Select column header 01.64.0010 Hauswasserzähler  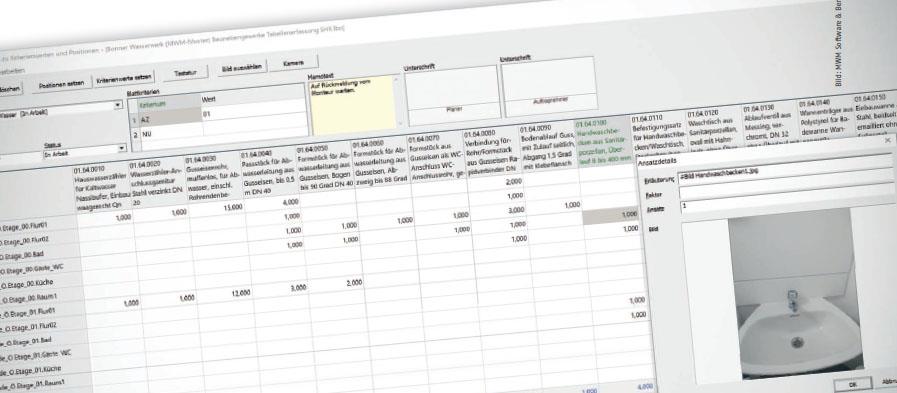(102, 188)
